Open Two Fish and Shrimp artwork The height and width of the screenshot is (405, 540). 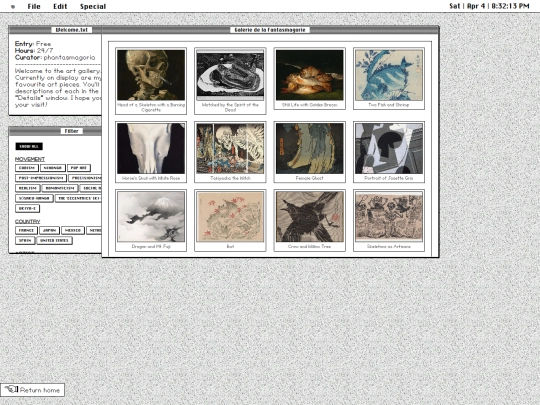389,79
